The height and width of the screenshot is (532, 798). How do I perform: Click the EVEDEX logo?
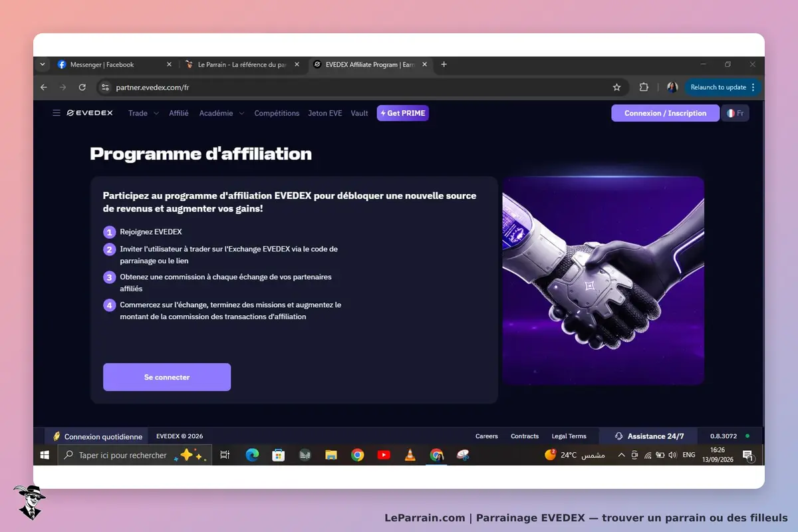point(90,113)
